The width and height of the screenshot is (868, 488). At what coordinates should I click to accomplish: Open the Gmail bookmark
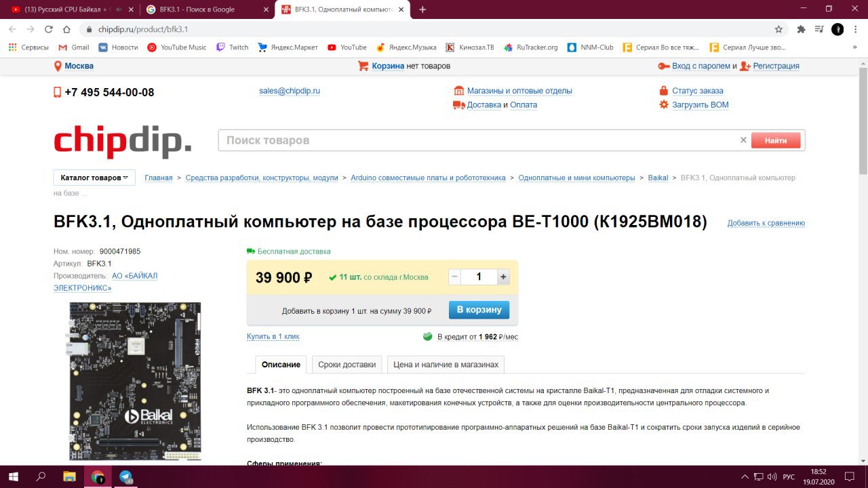(x=74, y=47)
